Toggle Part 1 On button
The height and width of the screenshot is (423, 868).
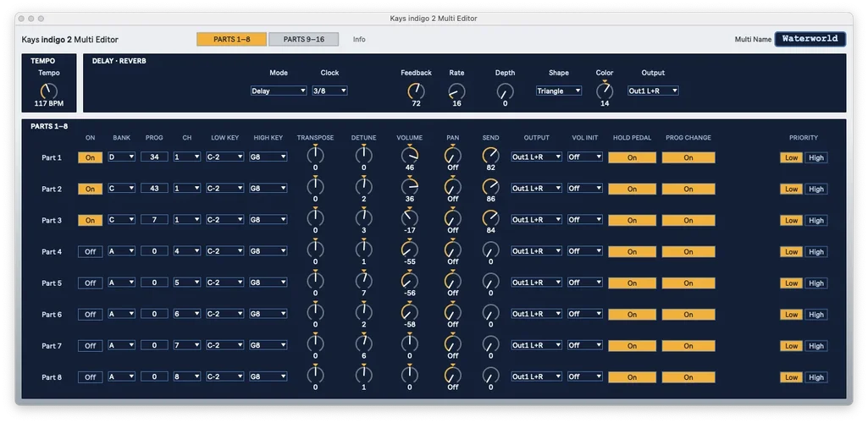click(x=91, y=157)
